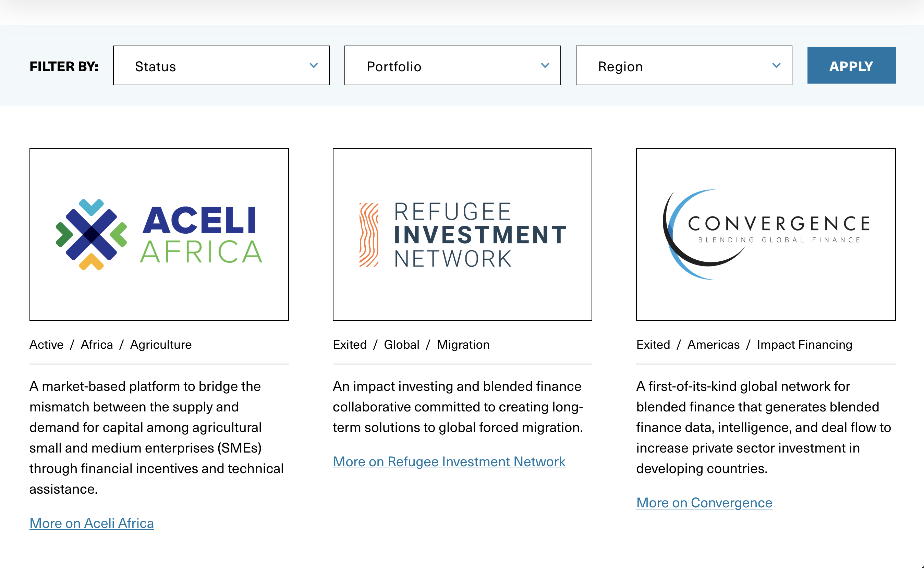The width and height of the screenshot is (924, 568).
Task: Expand the Region filter dropdown
Action: coord(683,66)
